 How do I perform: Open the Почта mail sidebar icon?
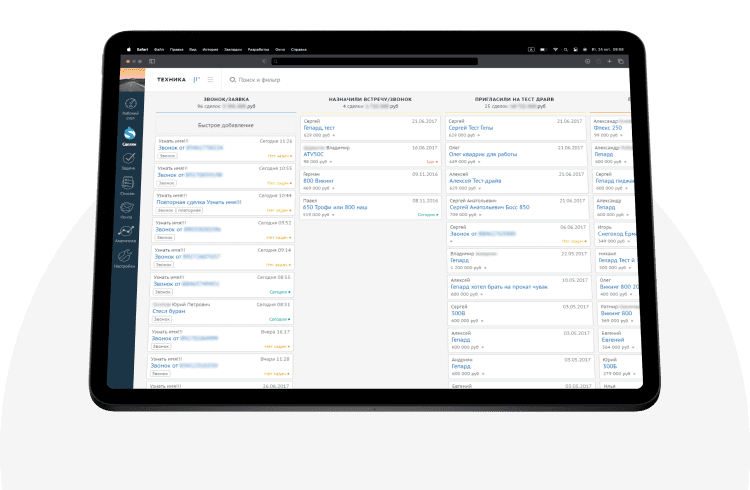[x=127, y=207]
